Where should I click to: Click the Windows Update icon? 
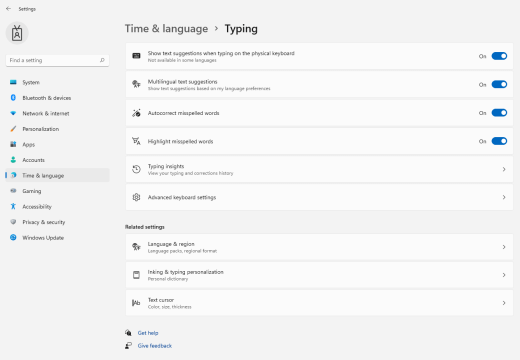13,237
